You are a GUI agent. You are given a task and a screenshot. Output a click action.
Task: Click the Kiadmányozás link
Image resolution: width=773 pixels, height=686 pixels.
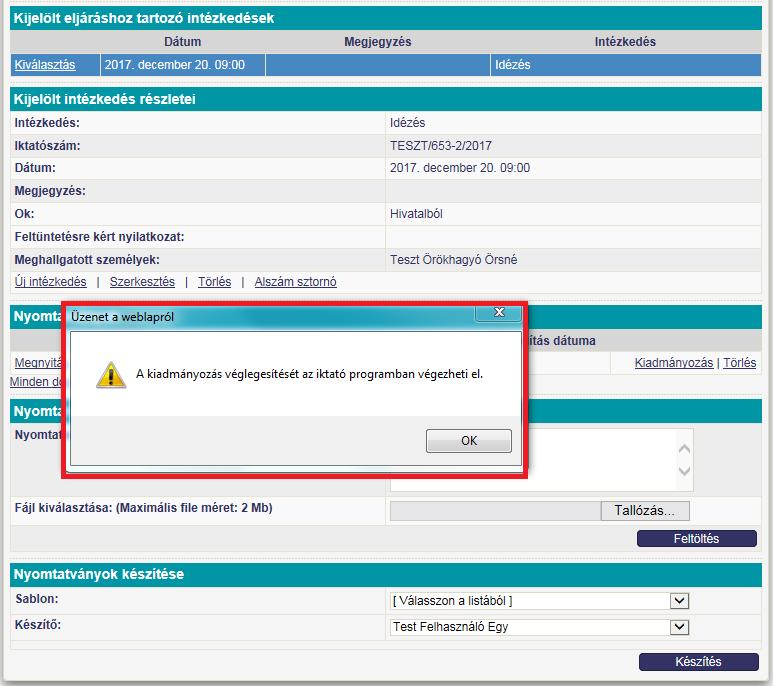[x=673, y=363]
